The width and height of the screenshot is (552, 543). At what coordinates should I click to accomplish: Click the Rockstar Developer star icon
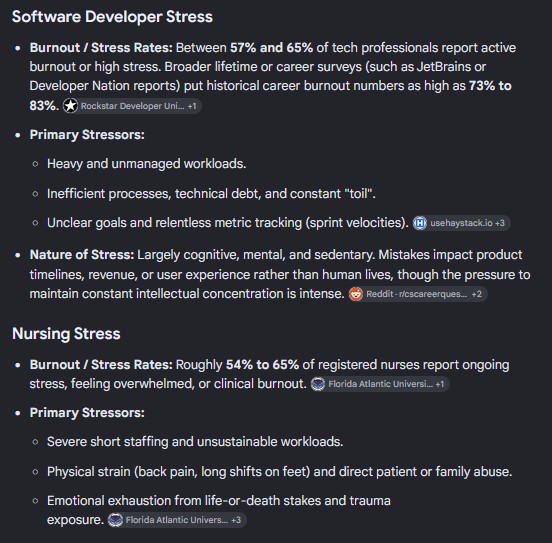tap(70, 106)
